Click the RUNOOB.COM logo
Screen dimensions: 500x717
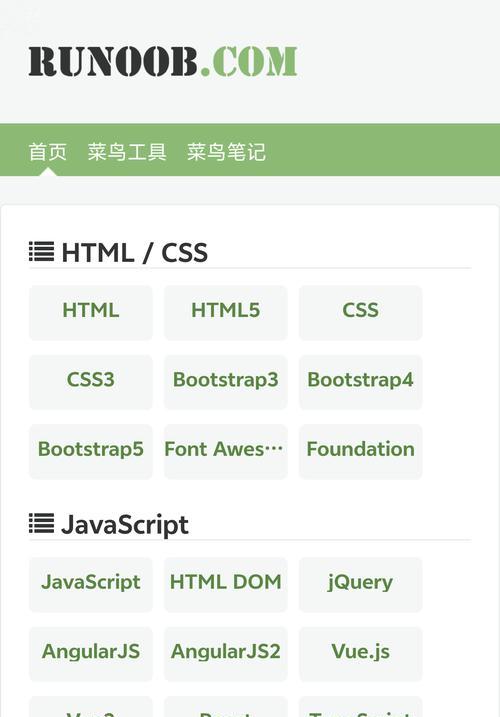pos(163,61)
